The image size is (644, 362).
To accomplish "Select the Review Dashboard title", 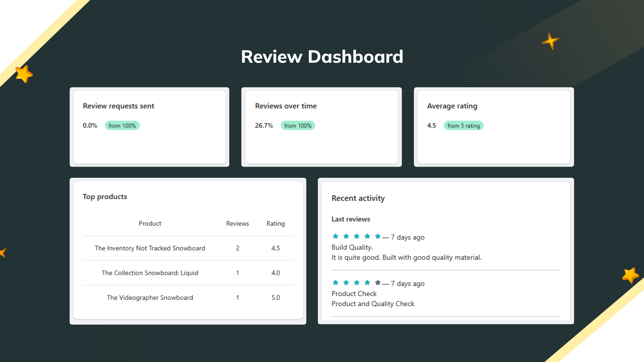I will [322, 56].
